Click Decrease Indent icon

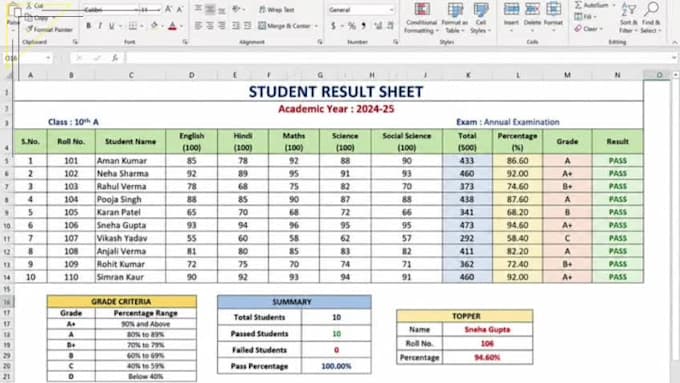(236, 26)
